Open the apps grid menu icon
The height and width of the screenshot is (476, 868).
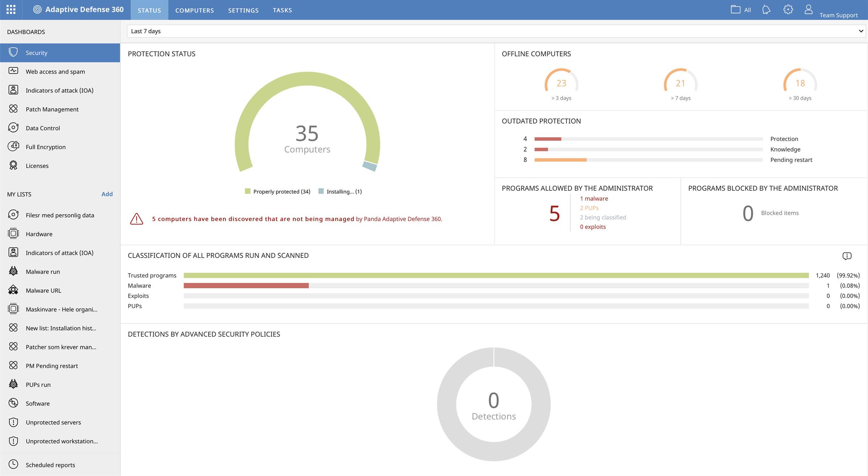(11, 10)
